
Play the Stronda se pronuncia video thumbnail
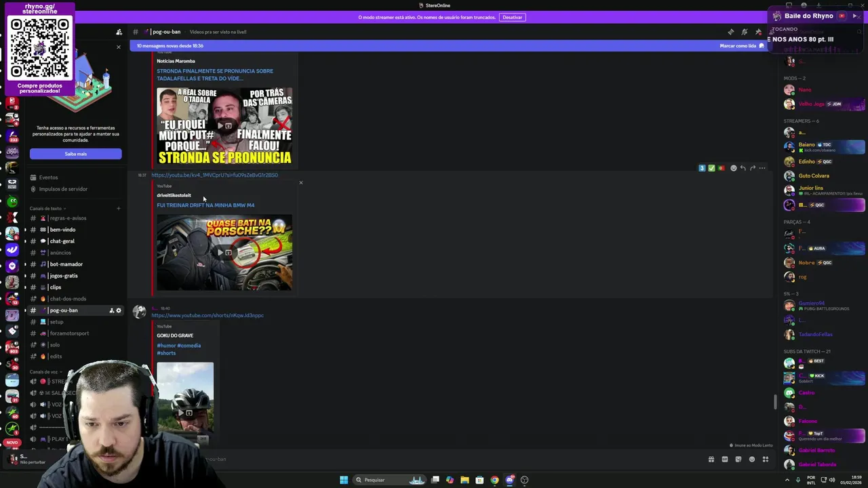[x=224, y=125]
